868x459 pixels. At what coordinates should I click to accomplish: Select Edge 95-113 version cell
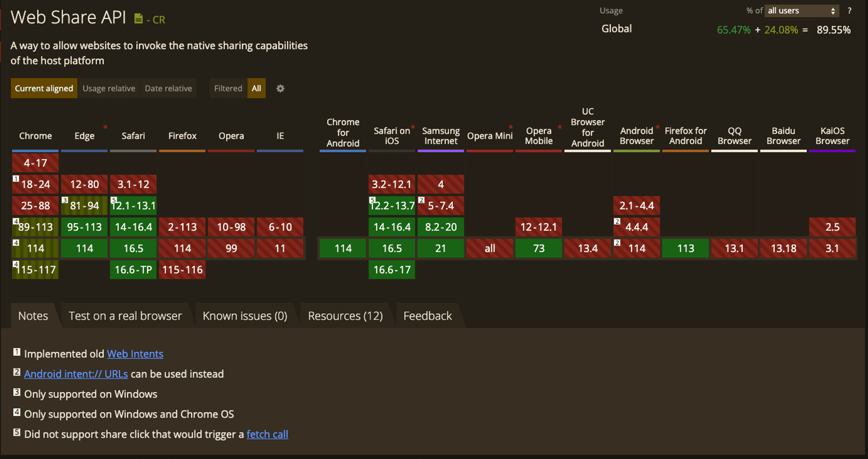pyautogui.click(x=84, y=227)
